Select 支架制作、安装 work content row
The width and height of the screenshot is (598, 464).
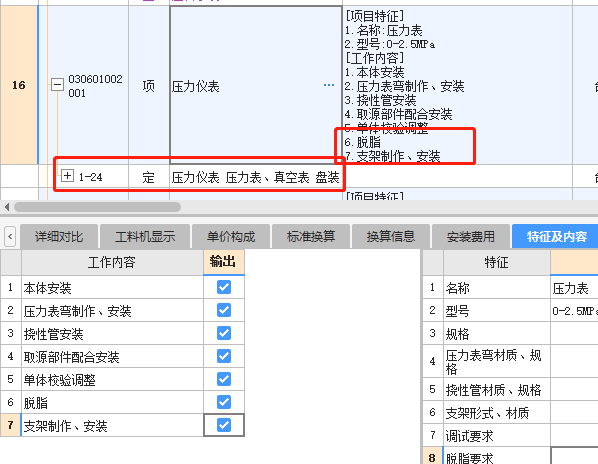(x=112, y=425)
